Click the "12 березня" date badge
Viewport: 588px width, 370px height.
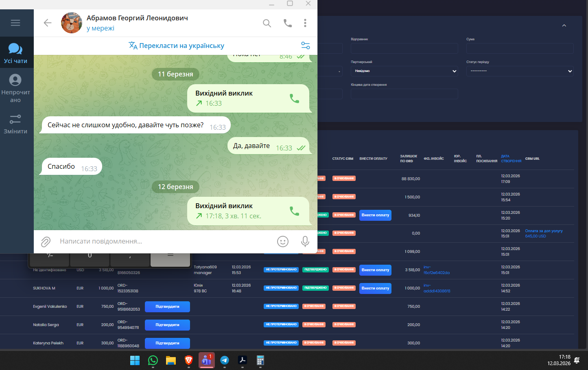(175, 187)
